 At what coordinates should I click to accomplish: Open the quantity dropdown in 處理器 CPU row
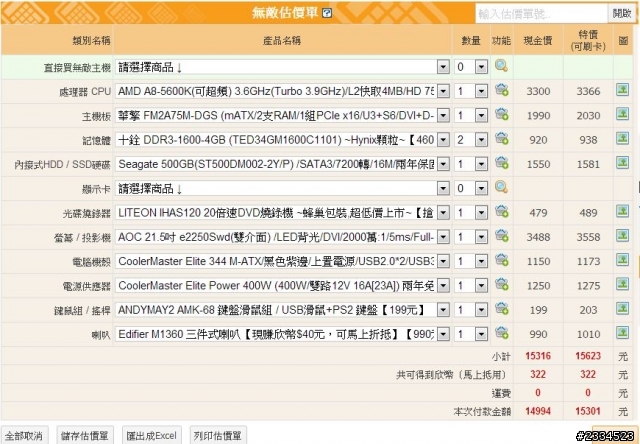pyautogui.click(x=471, y=91)
